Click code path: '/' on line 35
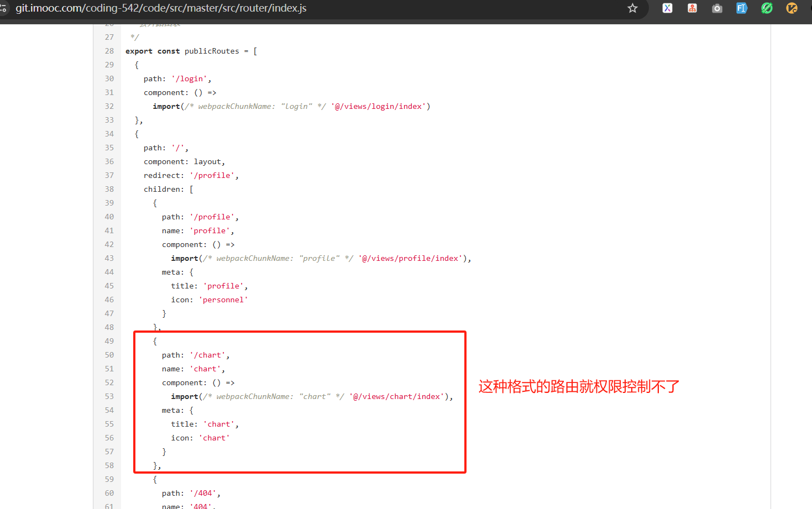This screenshot has width=812, height=509. 166,148
